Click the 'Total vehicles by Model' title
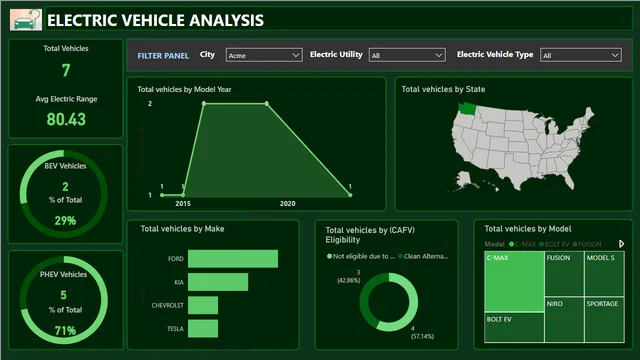Viewport: 640px width, 360px height. pos(528,229)
